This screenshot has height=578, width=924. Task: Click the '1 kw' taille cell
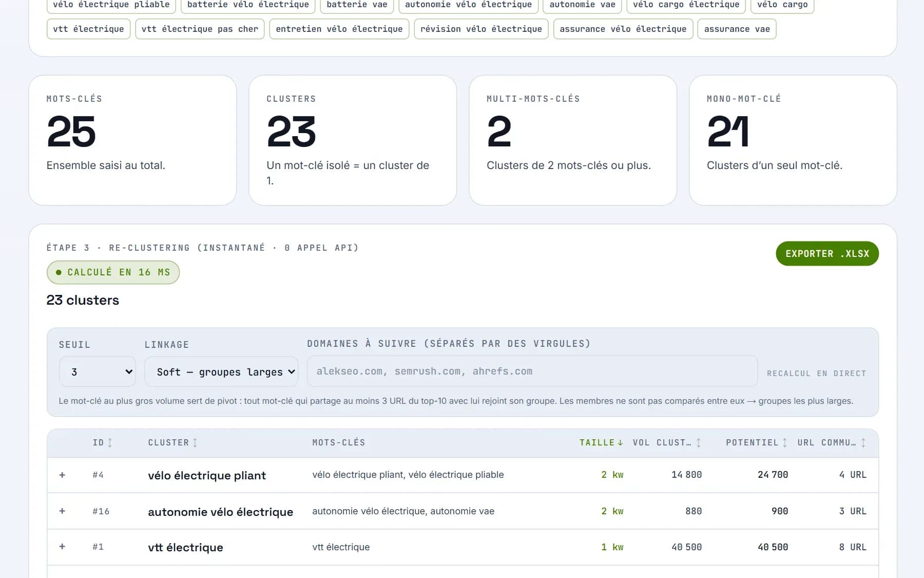point(612,547)
